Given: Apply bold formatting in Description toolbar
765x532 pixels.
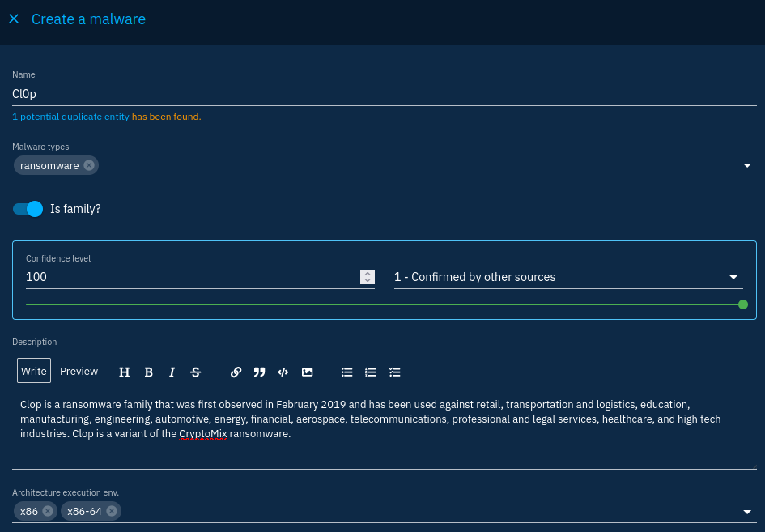Looking at the screenshot, I should tap(149, 372).
